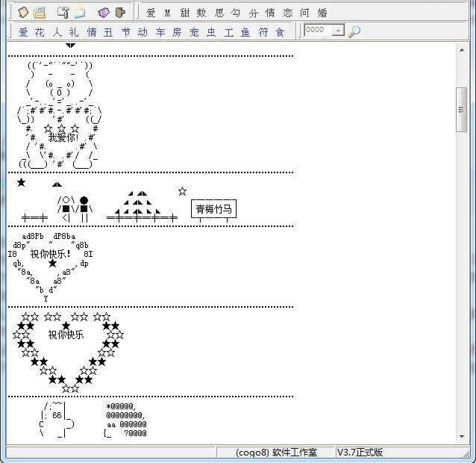
Task: Select the 恋 category button
Action: 288,13
